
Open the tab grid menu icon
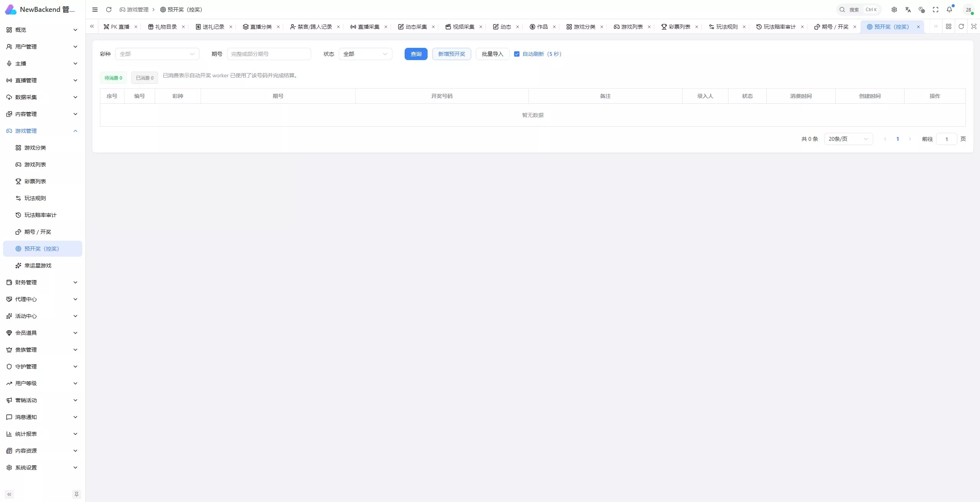[x=949, y=26]
